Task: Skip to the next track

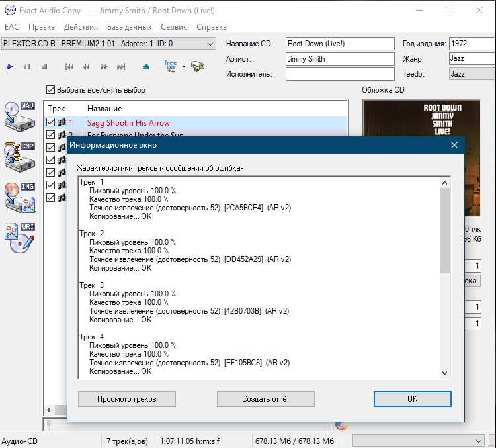Action: [121, 66]
